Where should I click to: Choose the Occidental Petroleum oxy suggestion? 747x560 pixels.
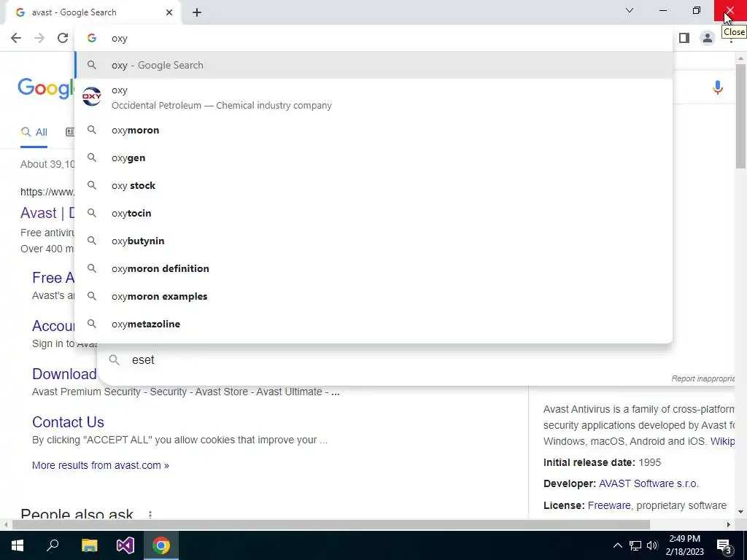373,98
